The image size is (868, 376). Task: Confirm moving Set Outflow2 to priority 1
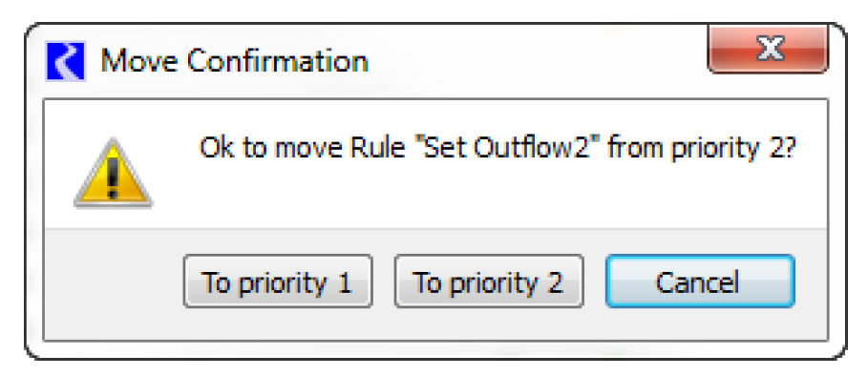(278, 281)
